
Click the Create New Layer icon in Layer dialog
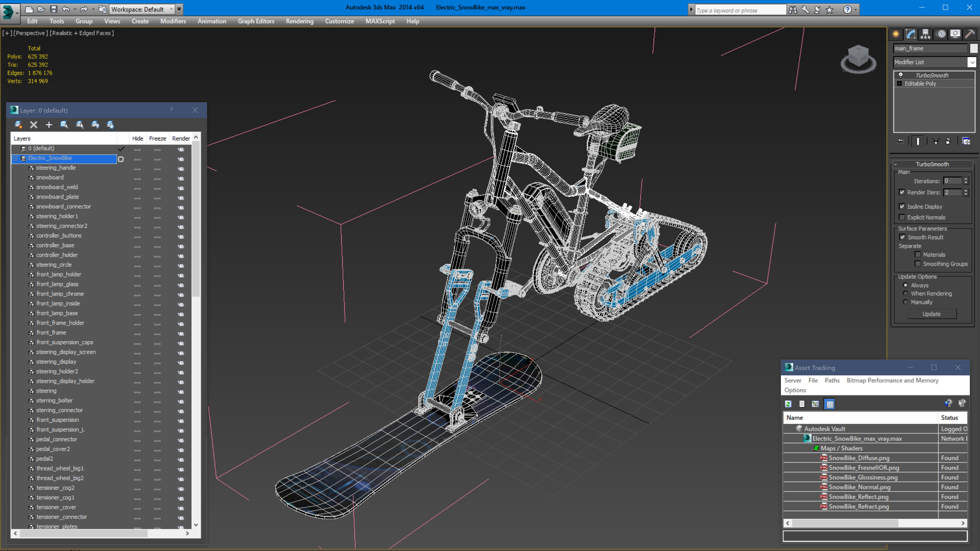[18, 125]
